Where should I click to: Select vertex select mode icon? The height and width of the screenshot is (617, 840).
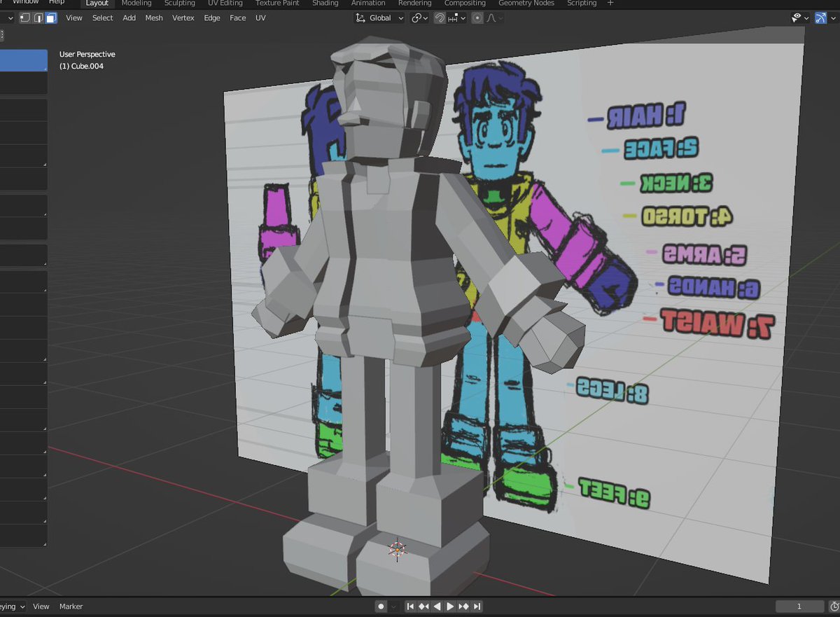(x=25, y=18)
